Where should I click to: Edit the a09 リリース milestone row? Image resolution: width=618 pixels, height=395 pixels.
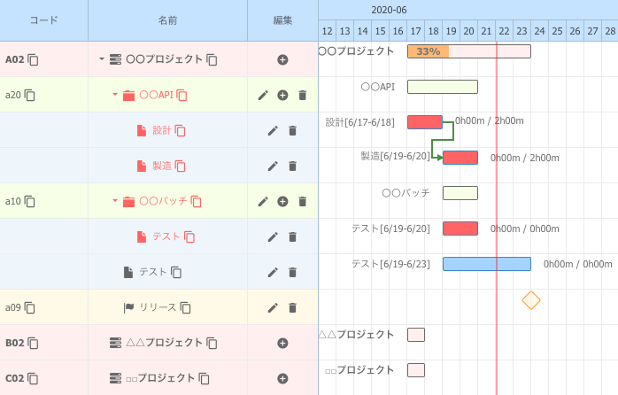[x=273, y=307]
